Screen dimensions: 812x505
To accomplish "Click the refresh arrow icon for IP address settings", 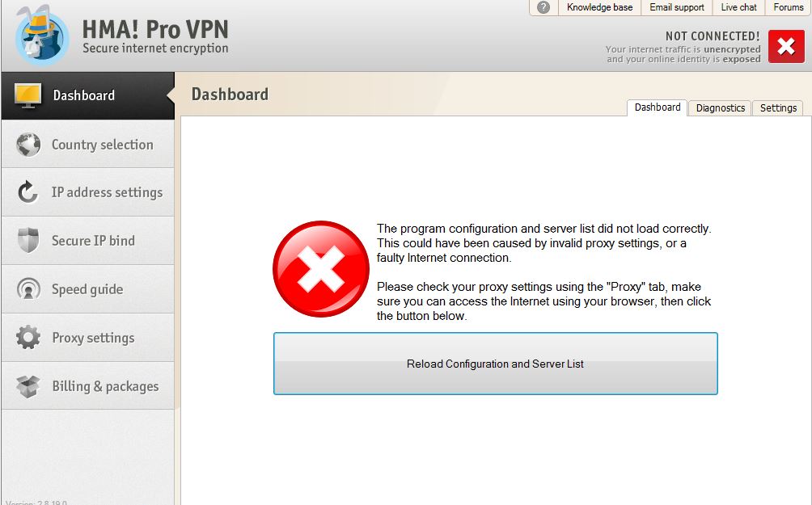I will click(x=28, y=192).
